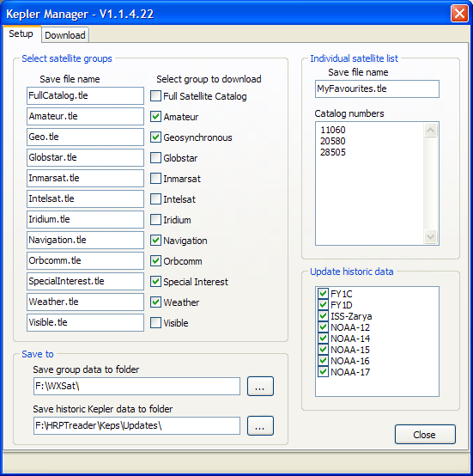Click the catalog numbers scroll up arrow
This screenshot has width=473, height=476.
[x=431, y=131]
